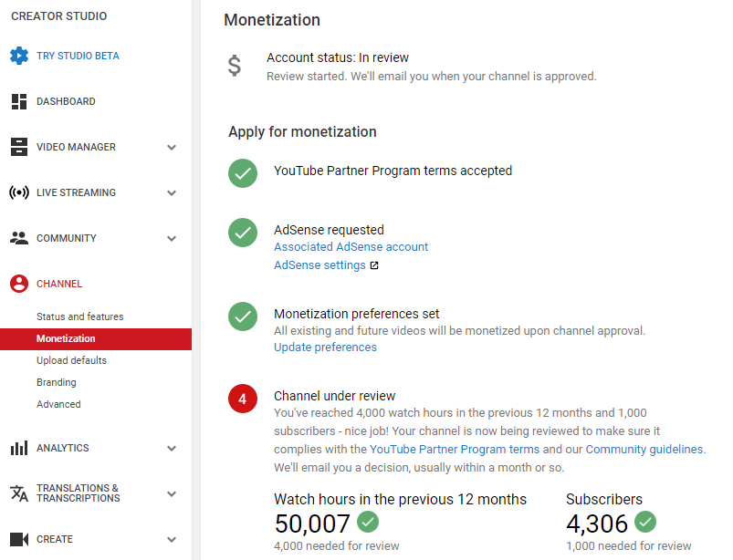Expand the Analytics section chevron
733x560 pixels.
click(x=172, y=449)
